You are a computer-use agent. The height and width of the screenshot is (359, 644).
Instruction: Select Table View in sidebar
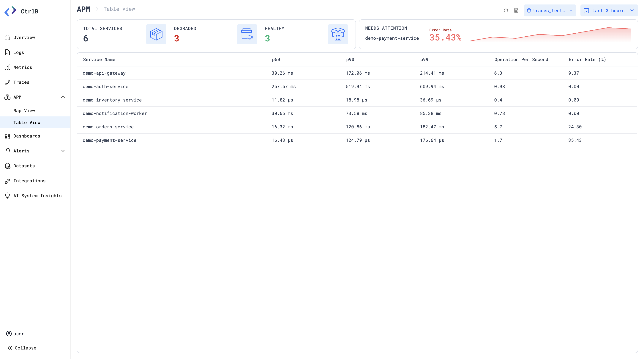click(35, 122)
